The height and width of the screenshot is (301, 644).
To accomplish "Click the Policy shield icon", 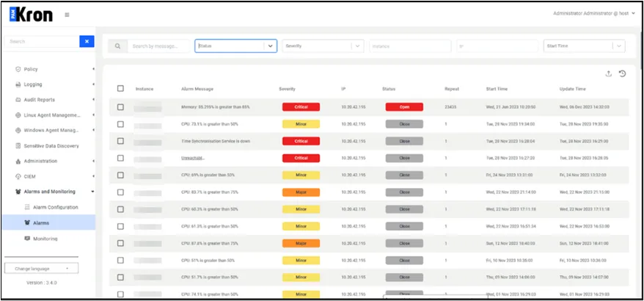I will tap(18, 69).
